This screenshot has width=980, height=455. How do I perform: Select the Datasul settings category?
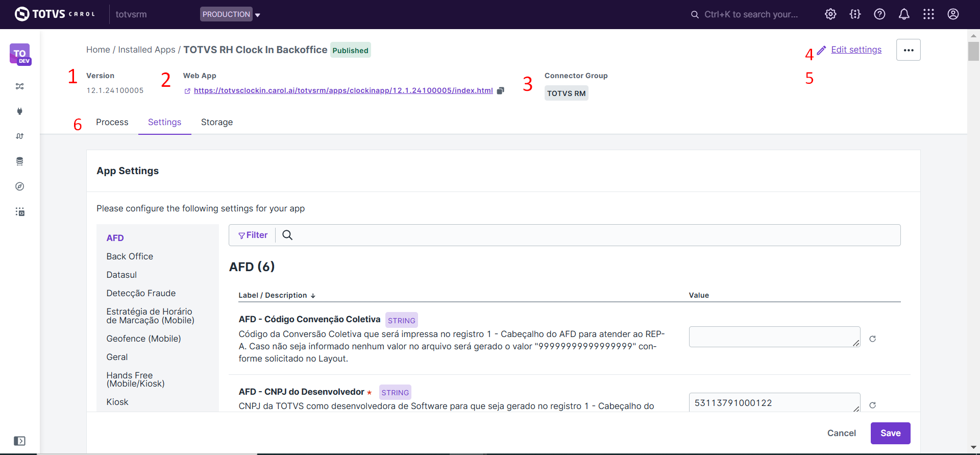point(121,275)
